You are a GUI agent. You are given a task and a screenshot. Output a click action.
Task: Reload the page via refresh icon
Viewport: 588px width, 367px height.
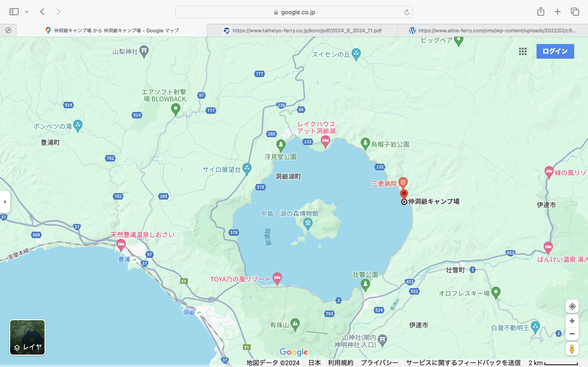coord(407,12)
